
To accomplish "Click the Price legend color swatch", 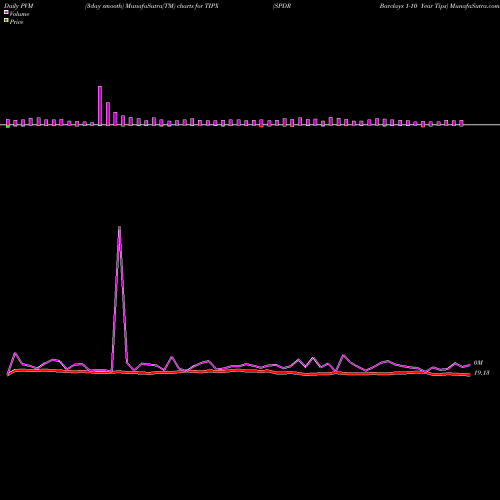I will pos(6,20).
